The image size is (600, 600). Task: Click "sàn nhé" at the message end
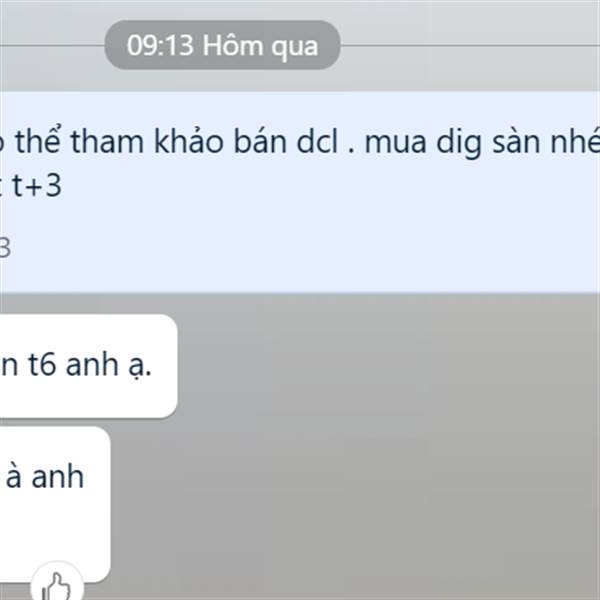(546, 142)
